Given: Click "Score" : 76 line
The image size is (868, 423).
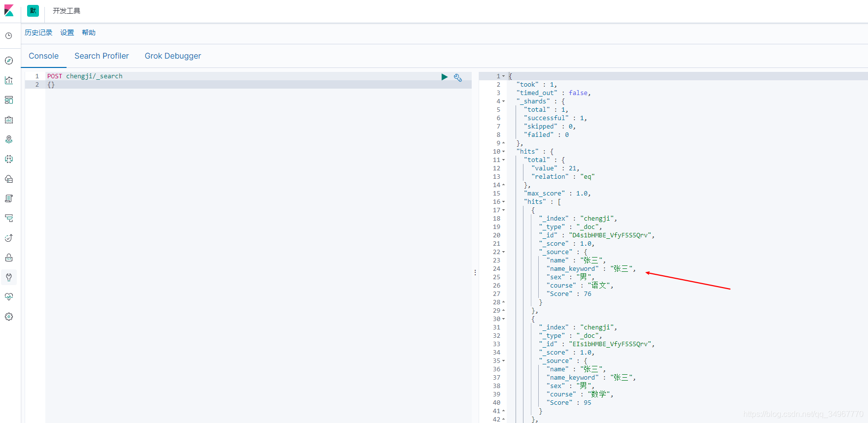Looking at the screenshot, I should click(569, 294).
